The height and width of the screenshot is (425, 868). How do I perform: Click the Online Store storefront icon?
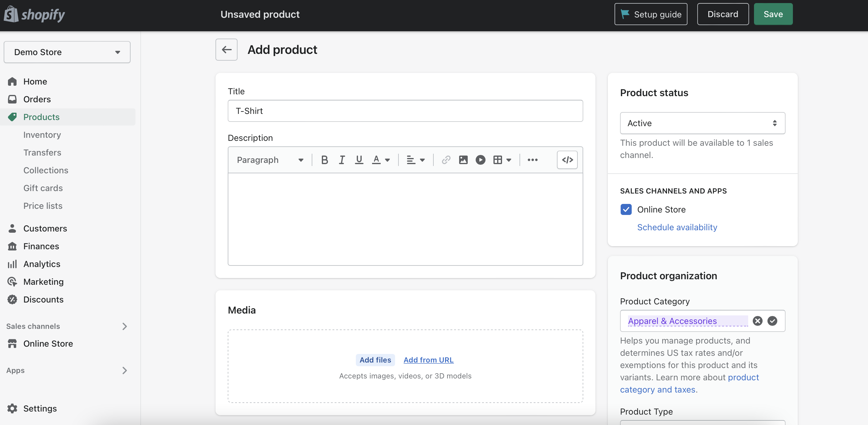[12, 344]
